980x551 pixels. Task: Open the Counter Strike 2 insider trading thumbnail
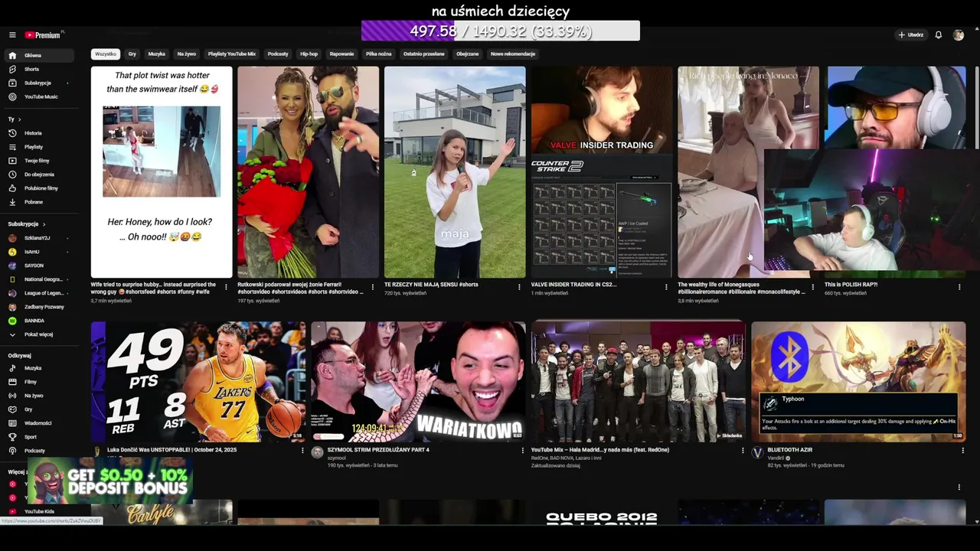point(601,172)
